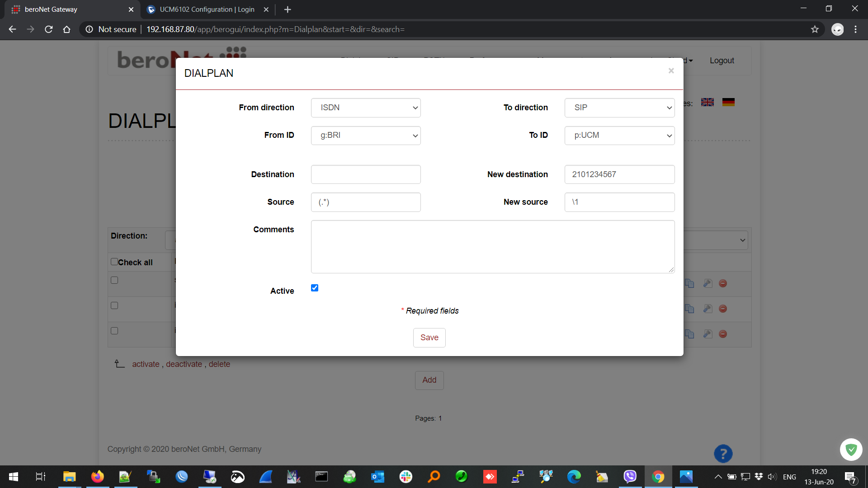Click the deactivate link below the table
Screen dimensions: 868x488
click(x=184, y=364)
